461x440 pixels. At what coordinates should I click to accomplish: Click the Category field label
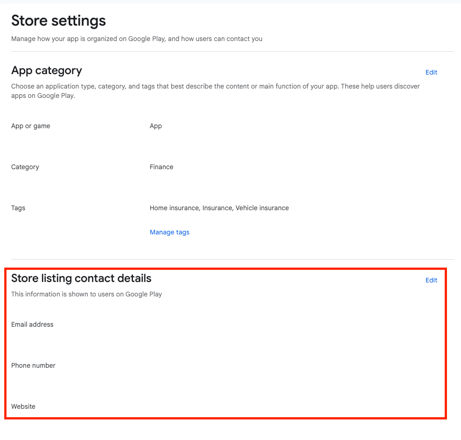tap(25, 167)
